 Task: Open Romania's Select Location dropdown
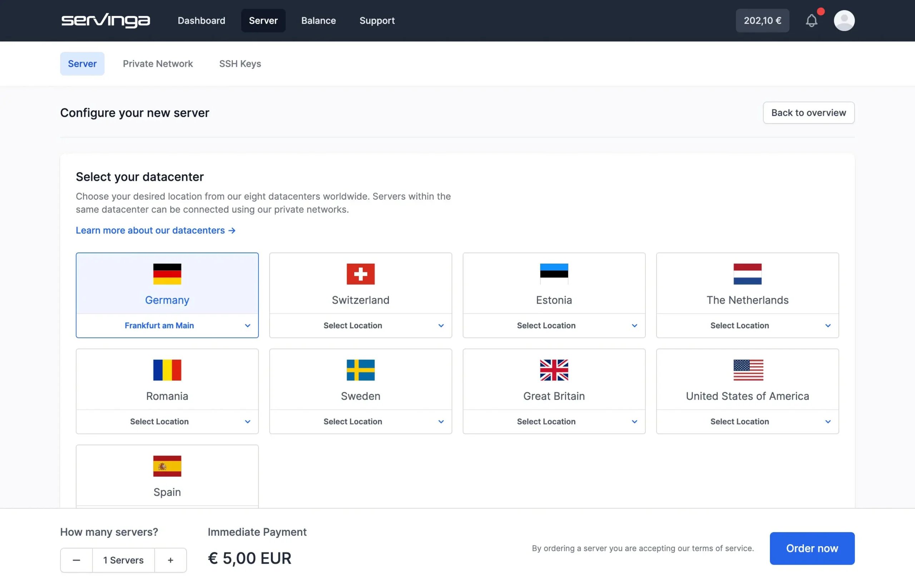[167, 422]
